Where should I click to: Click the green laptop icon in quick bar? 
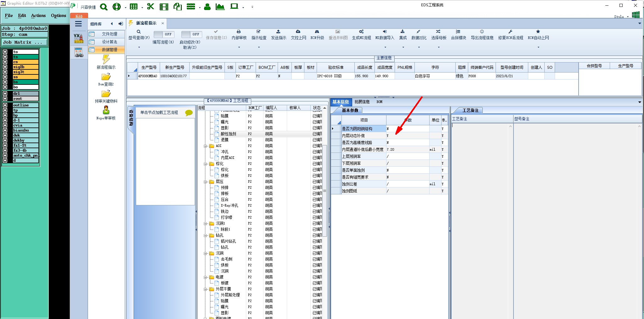tap(234, 6)
